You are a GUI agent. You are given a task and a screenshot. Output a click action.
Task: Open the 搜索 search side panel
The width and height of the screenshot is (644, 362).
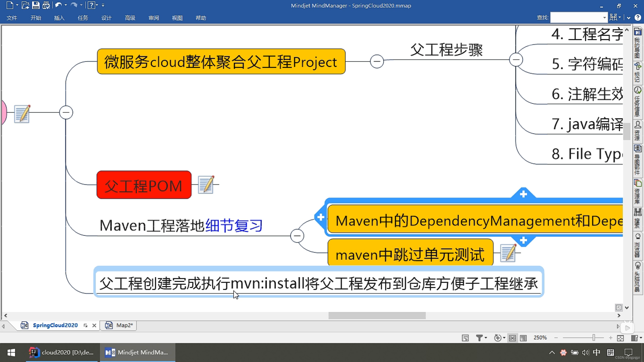(x=637, y=218)
